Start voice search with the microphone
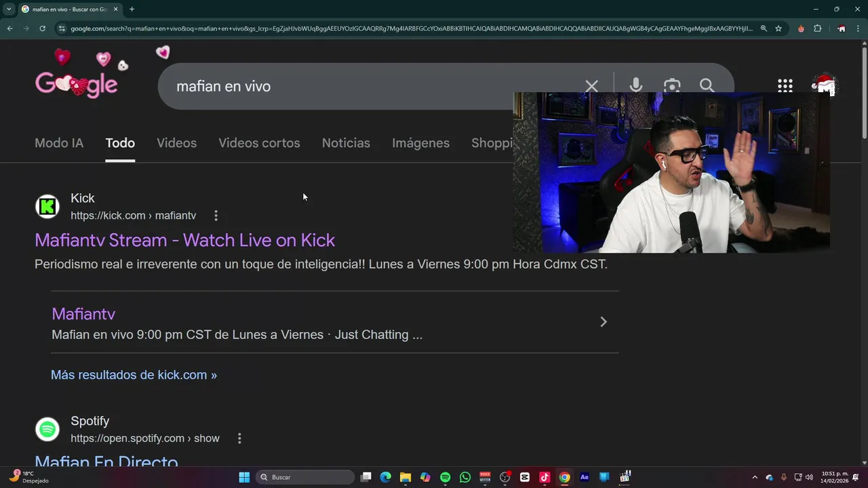The width and height of the screenshot is (868, 488). pos(635,85)
